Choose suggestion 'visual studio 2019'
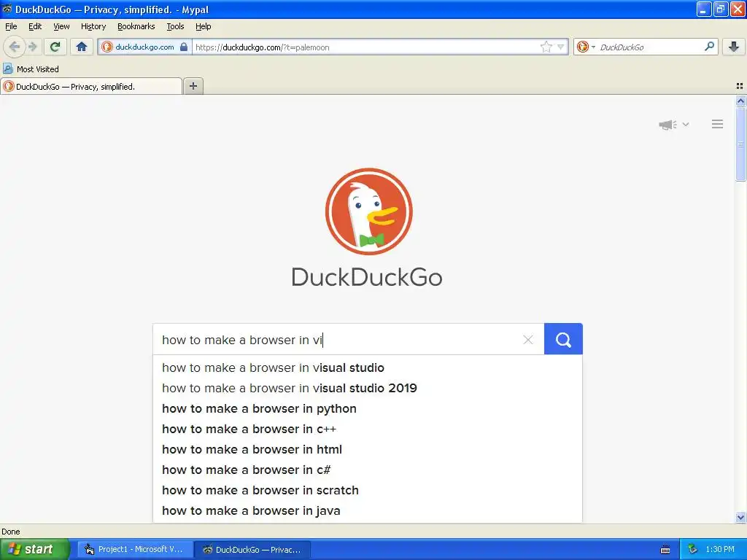The width and height of the screenshot is (747, 560). point(368,388)
